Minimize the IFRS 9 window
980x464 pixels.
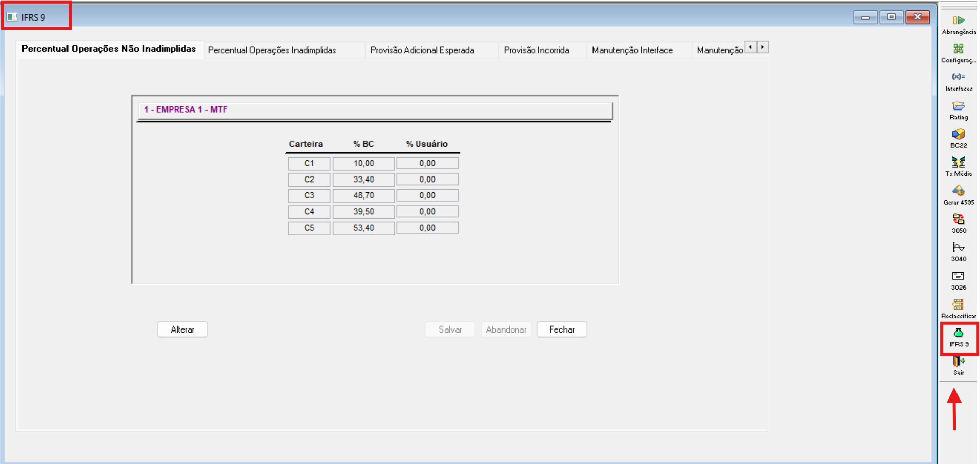tap(865, 17)
